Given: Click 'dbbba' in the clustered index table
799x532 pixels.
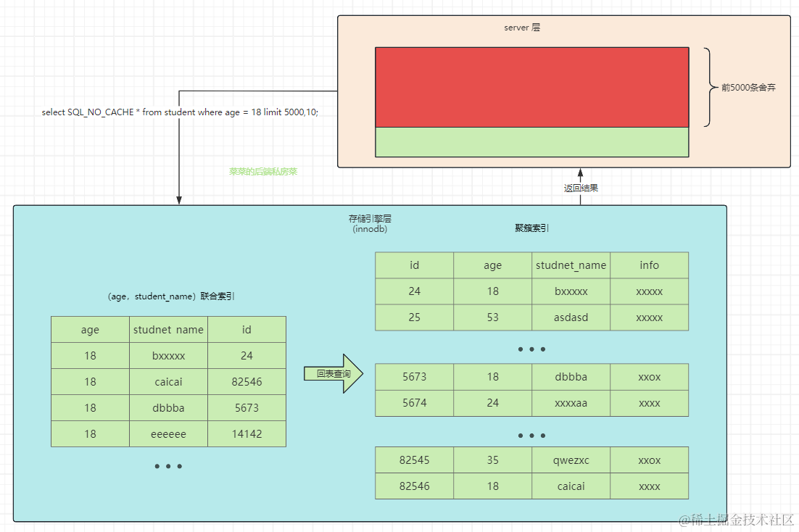Looking at the screenshot, I should point(571,377).
